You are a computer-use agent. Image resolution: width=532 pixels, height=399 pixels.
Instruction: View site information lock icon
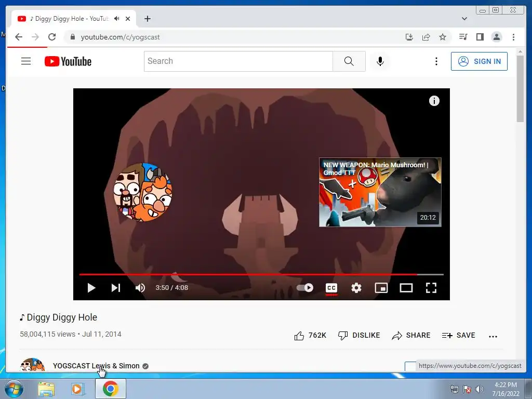tap(72, 37)
